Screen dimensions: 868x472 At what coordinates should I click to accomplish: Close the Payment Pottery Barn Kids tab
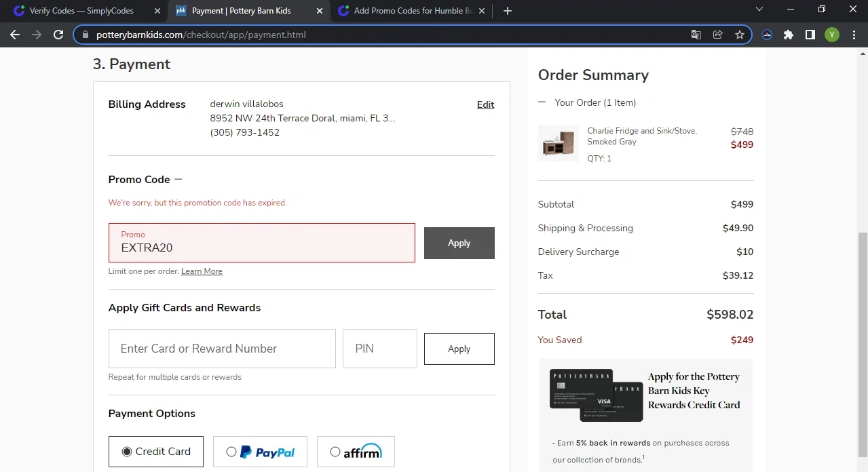pos(320,11)
